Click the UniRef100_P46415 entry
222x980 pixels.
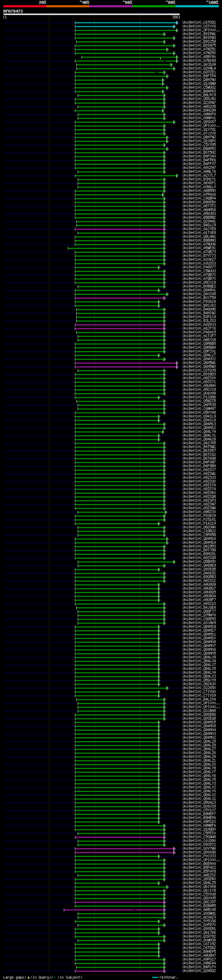199,332
